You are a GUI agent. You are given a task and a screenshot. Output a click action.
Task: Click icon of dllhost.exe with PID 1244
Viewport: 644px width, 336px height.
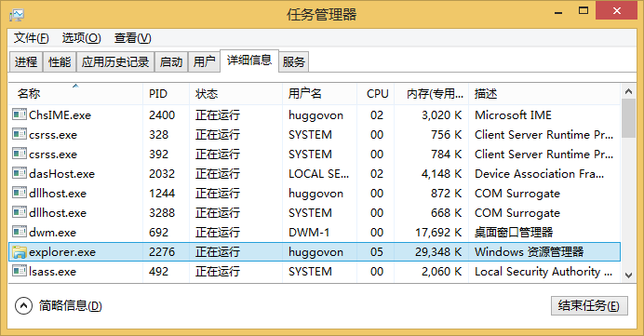(x=20, y=193)
